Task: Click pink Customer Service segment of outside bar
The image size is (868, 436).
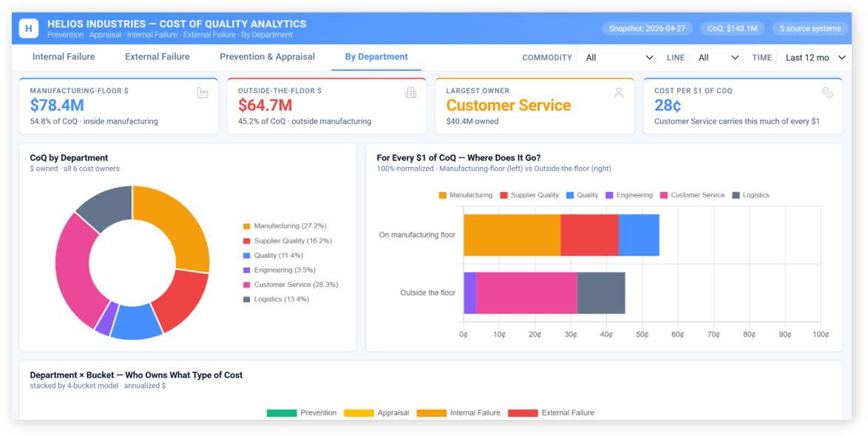Action: (x=526, y=293)
